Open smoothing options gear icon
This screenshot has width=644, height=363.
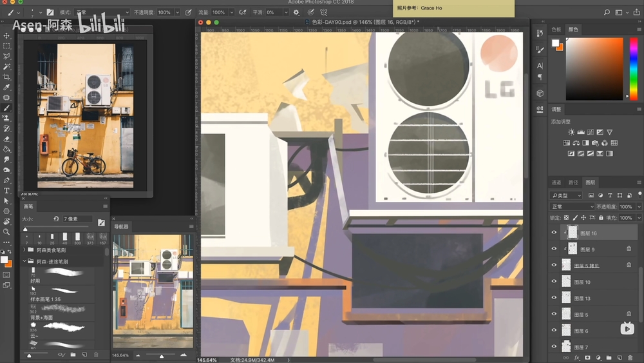click(x=296, y=12)
